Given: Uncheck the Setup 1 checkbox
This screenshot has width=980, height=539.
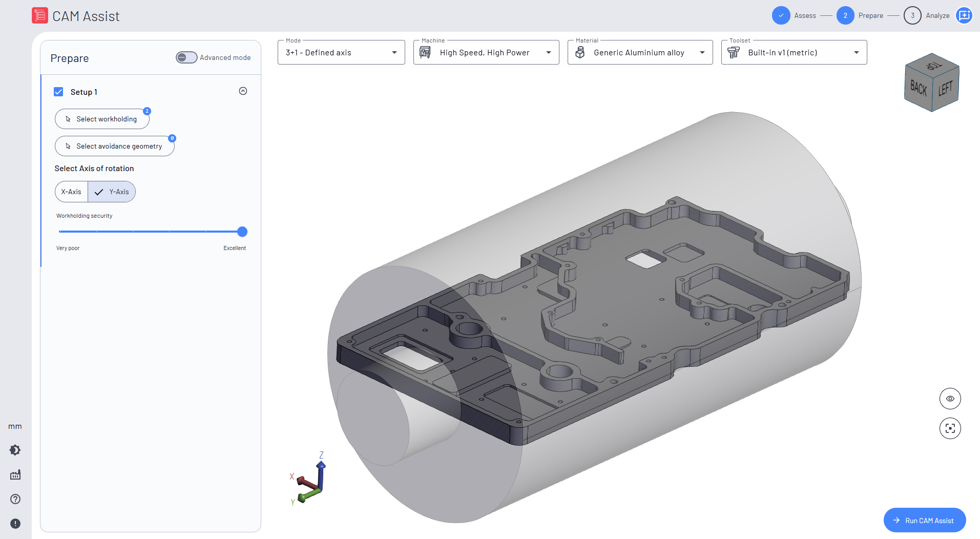Looking at the screenshot, I should 58,92.
